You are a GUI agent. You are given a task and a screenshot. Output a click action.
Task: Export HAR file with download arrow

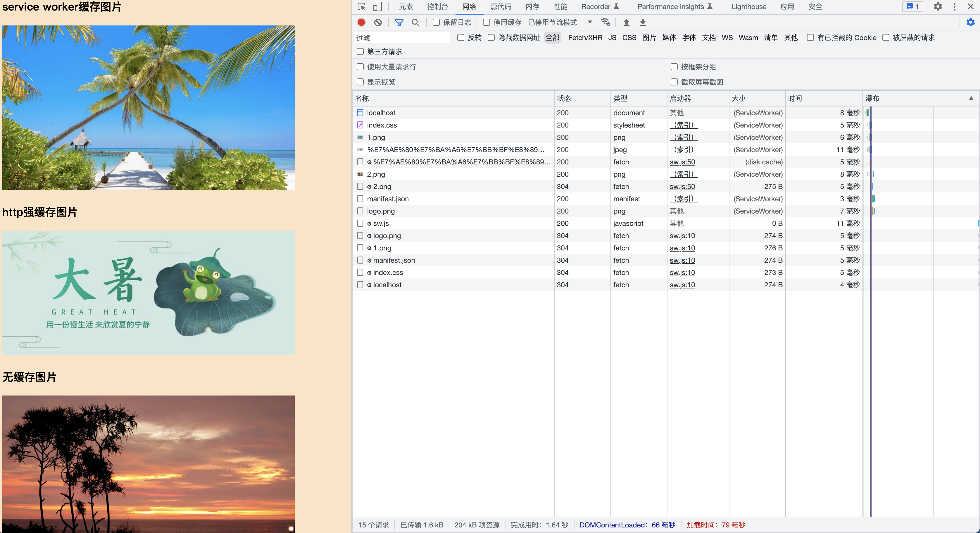pos(643,23)
